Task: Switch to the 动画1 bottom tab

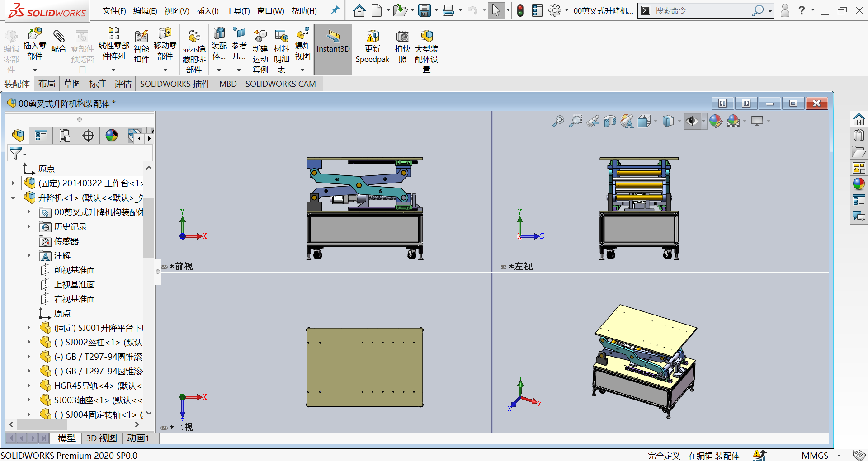Action: [x=138, y=438]
